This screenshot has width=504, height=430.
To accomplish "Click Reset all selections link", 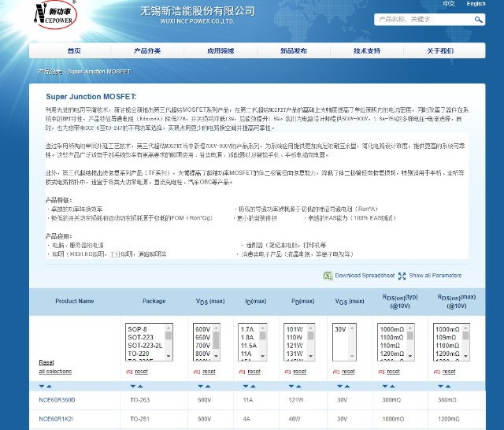I will click(x=55, y=367).
